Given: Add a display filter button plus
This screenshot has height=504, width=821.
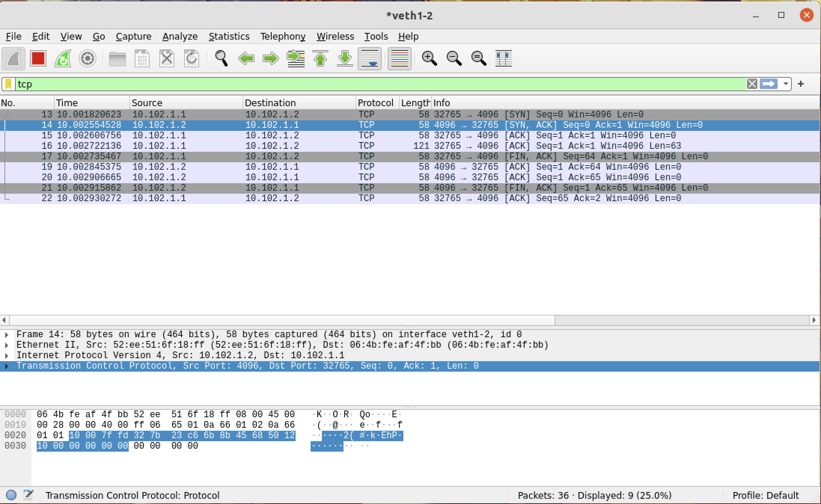Looking at the screenshot, I should (x=801, y=84).
